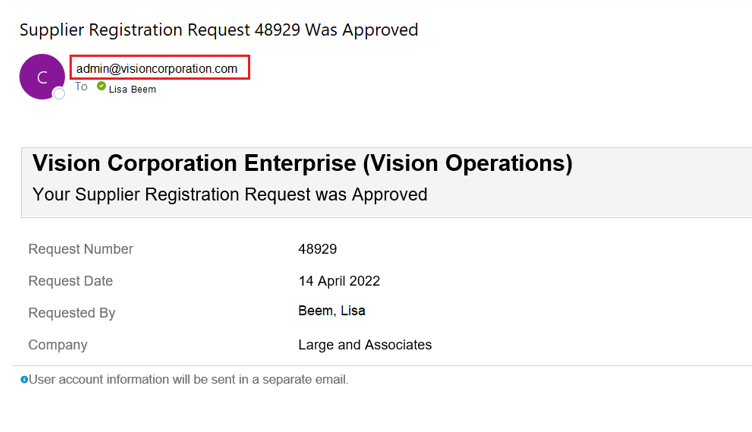Click the Request Date label
This screenshot has width=752, height=432.
70,281
